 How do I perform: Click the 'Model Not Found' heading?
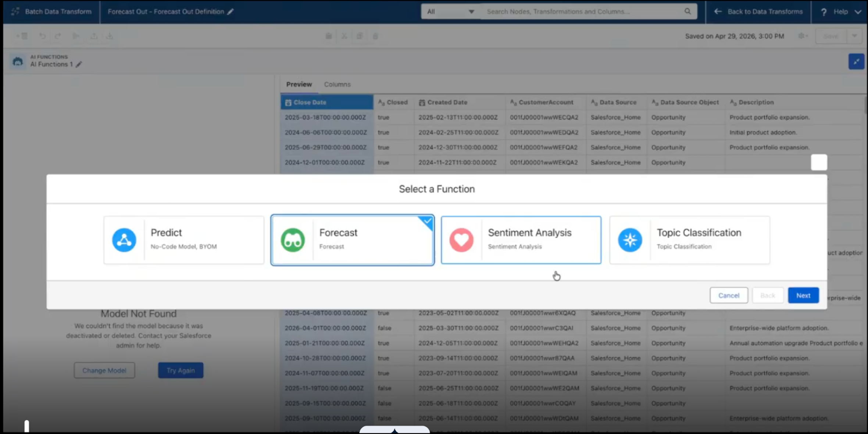pos(139,313)
